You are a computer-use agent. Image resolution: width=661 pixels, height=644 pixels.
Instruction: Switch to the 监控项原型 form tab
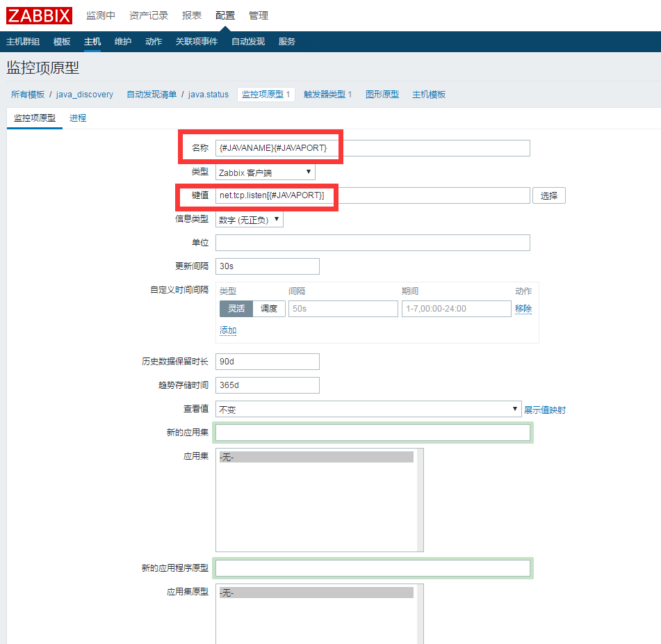[35, 118]
